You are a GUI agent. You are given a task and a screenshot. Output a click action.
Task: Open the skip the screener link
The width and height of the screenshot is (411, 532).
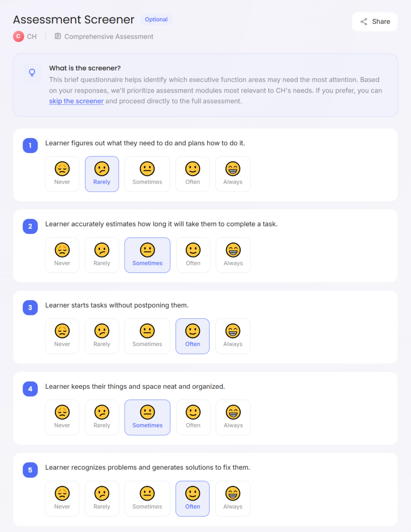pyautogui.click(x=76, y=101)
